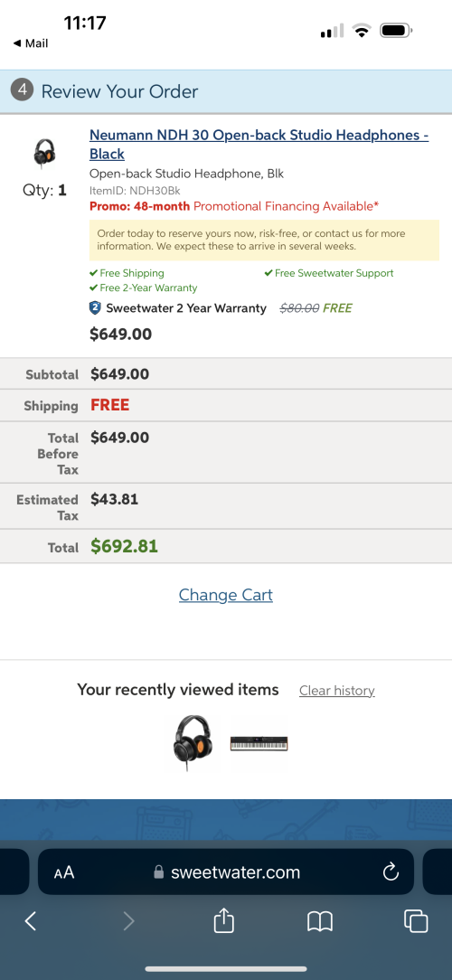The height and width of the screenshot is (980, 452).
Task: Open the recently viewed keyboard thumbnail
Action: coord(259,743)
